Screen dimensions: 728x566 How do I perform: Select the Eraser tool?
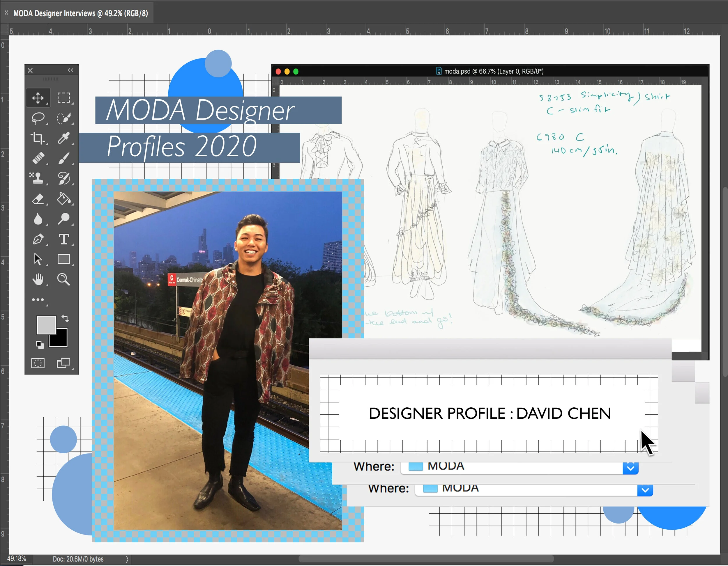click(x=38, y=199)
